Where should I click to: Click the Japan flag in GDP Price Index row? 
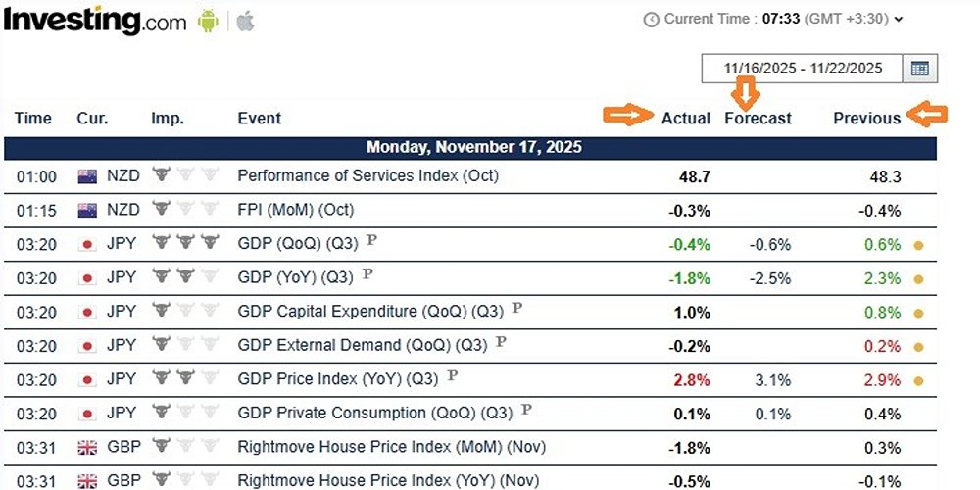click(x=86, y=378)
